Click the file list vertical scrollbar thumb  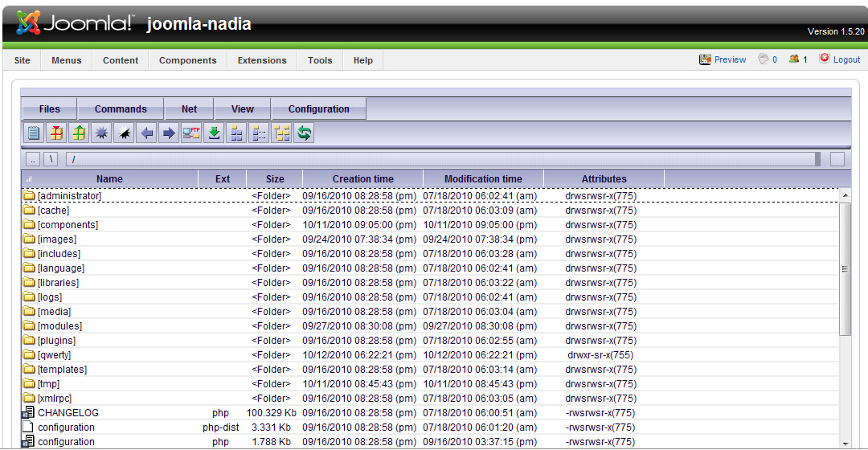tap(845, 269)
